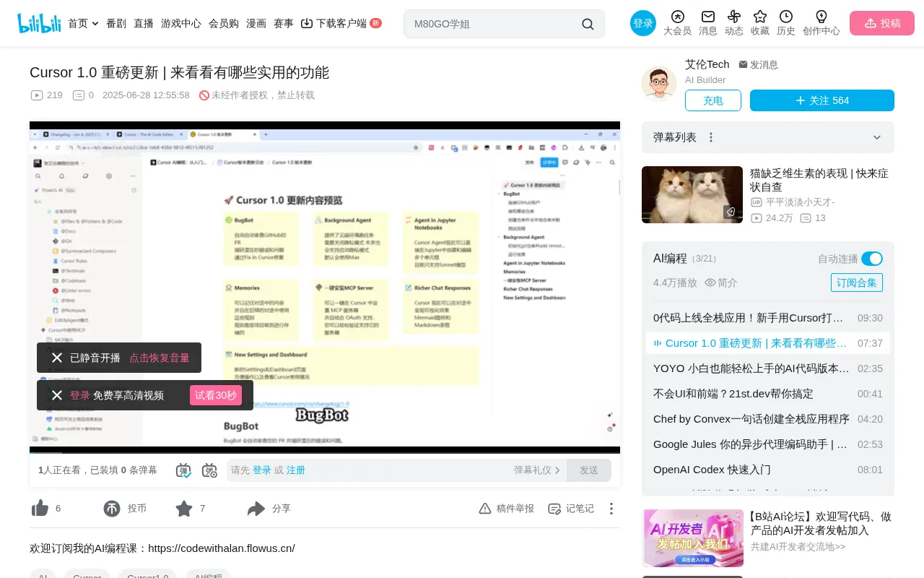Click the 艾伦Tech avatar

659,84
